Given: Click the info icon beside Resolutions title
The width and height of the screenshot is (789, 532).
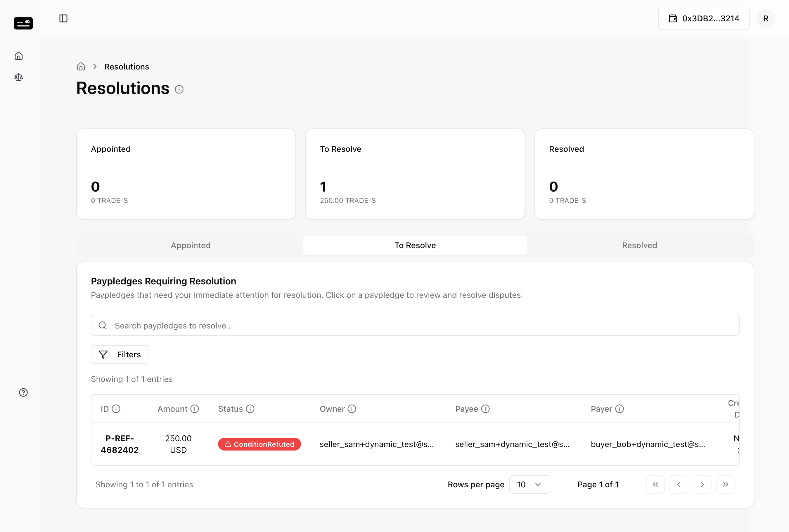Looking at the screenshot, I should coord(179,89).
